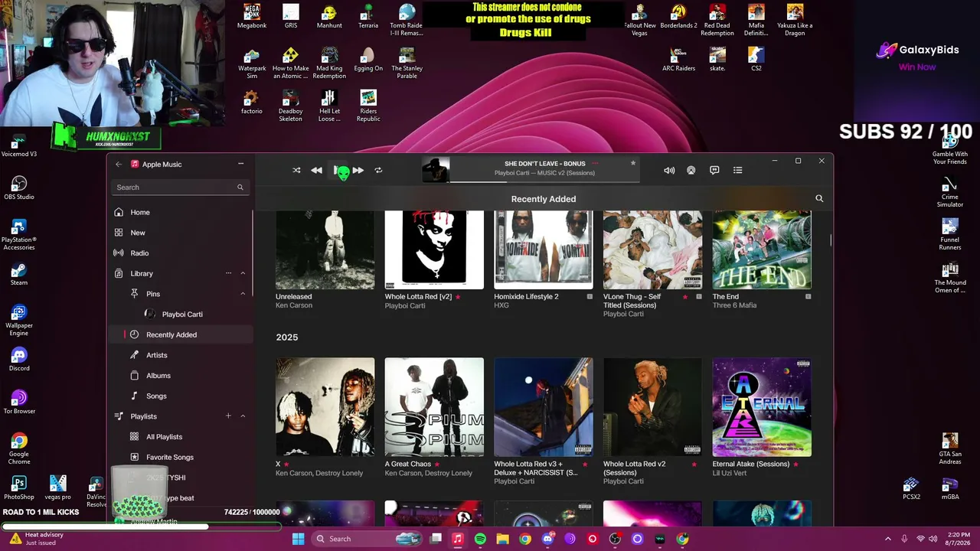Viewport: 980px width, 551px height.
Task: Open the OBS Studio desktop shortcut
Action: point(19,188)
